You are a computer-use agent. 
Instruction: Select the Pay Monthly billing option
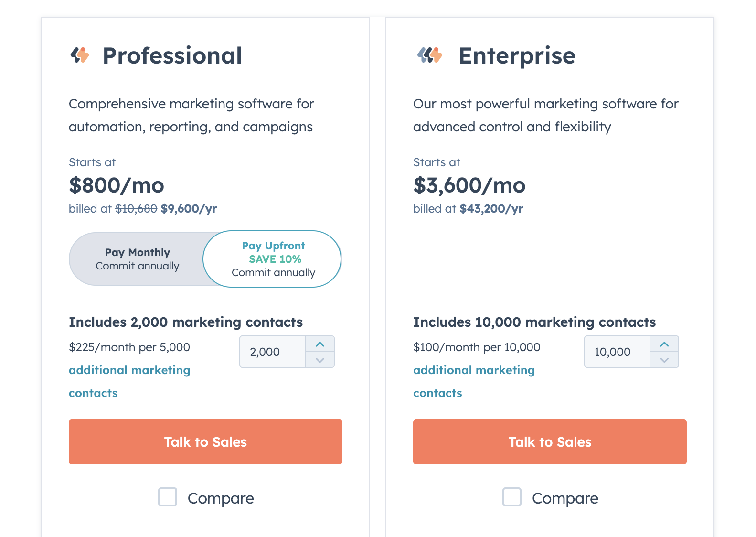[138, 259]
